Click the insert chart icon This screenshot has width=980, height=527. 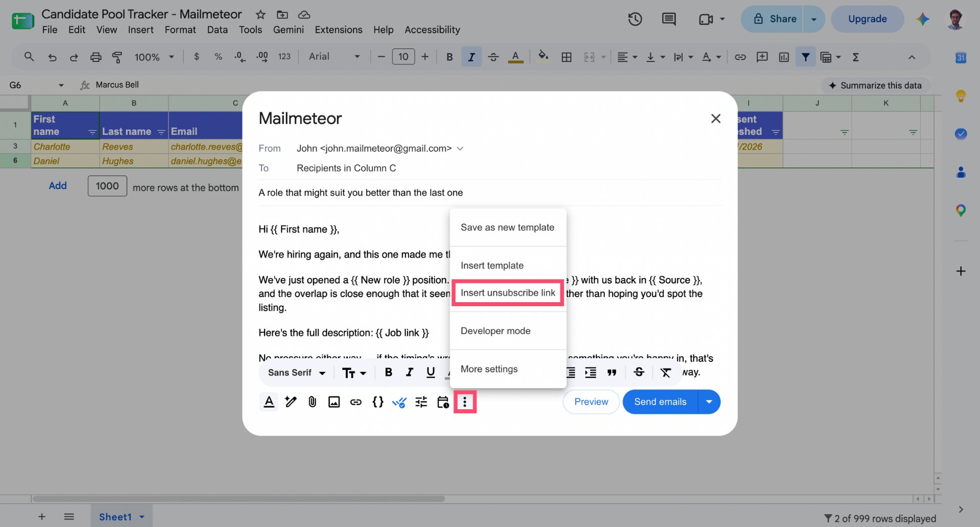point(784,57)
